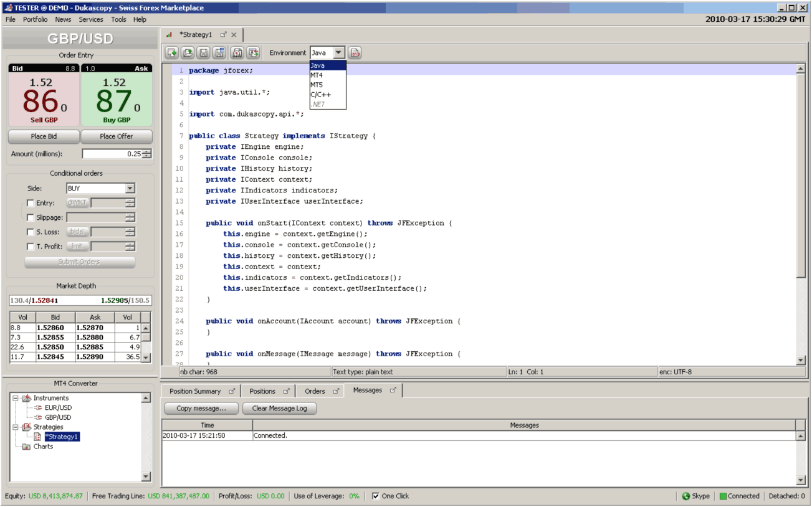Open the Side BUY dropdown
Viewport: 812px width, 507px height.
pos(130,188)
